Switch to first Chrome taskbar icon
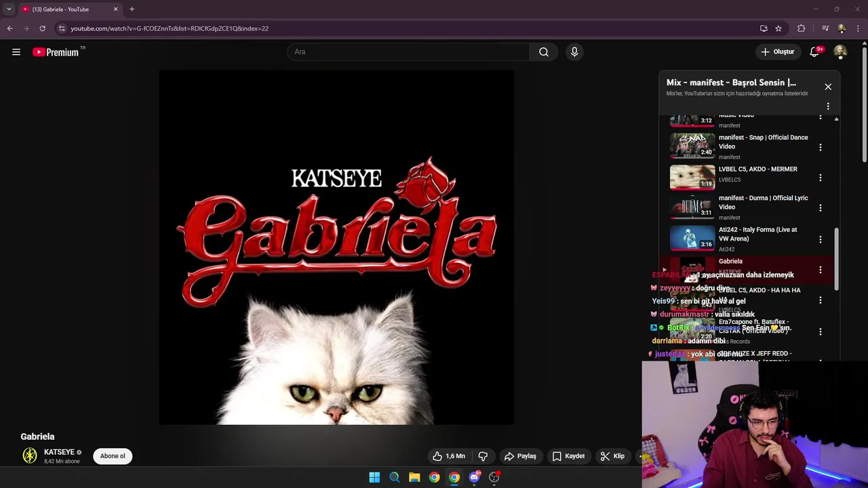 [x=434, y=477]
